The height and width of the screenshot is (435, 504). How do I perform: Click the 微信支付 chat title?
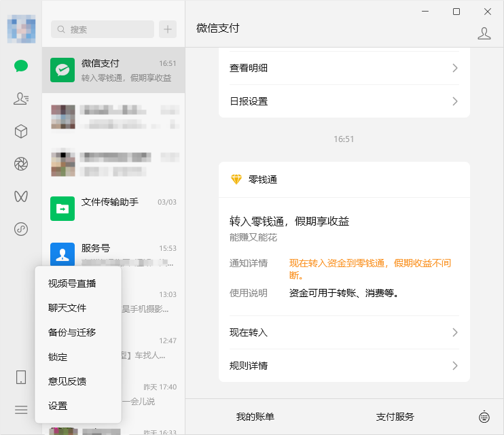[217, 28]
